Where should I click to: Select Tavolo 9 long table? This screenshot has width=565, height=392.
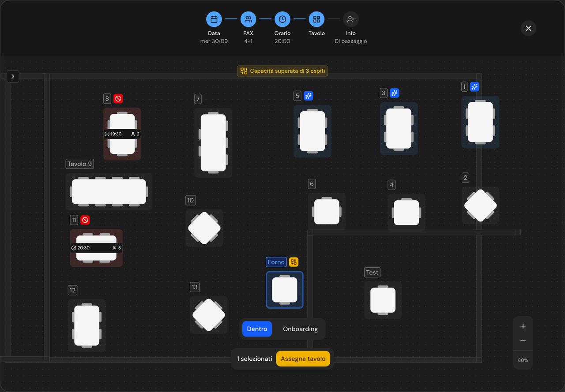109,191
